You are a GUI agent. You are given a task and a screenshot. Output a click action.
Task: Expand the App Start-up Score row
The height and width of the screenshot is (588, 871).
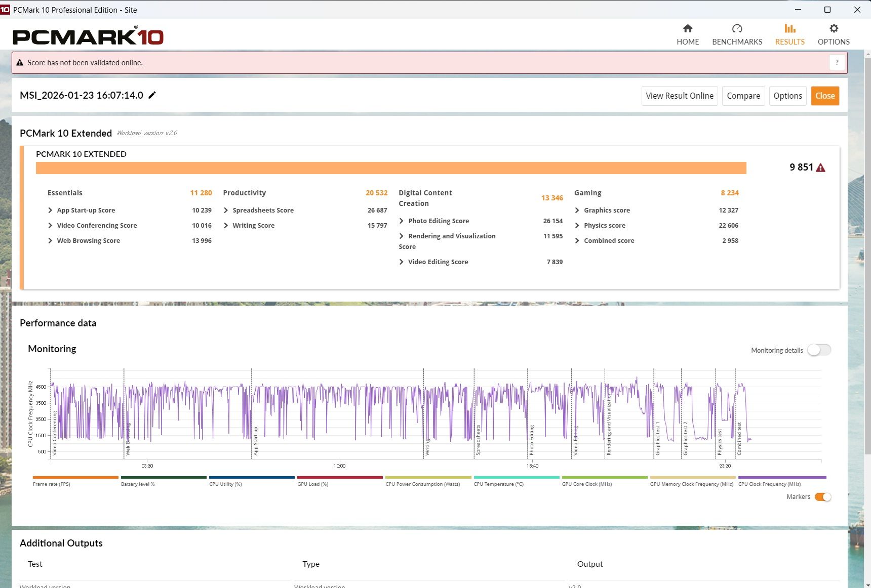coord(50,211)
